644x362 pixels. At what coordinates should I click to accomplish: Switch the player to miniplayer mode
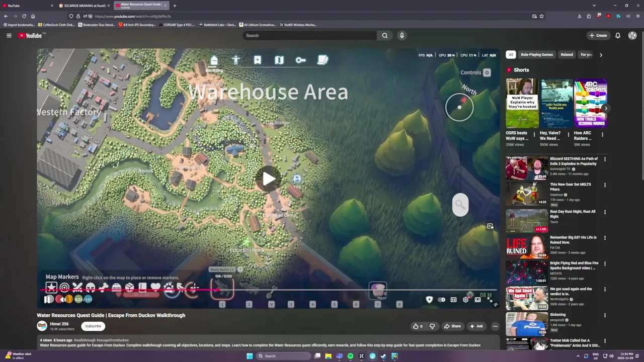coord(477,300)
